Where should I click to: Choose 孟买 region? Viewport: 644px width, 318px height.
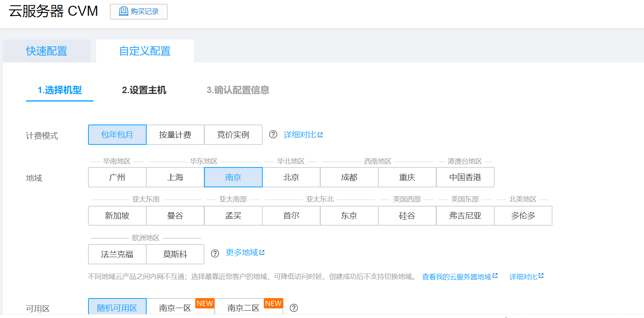(233, 216)
